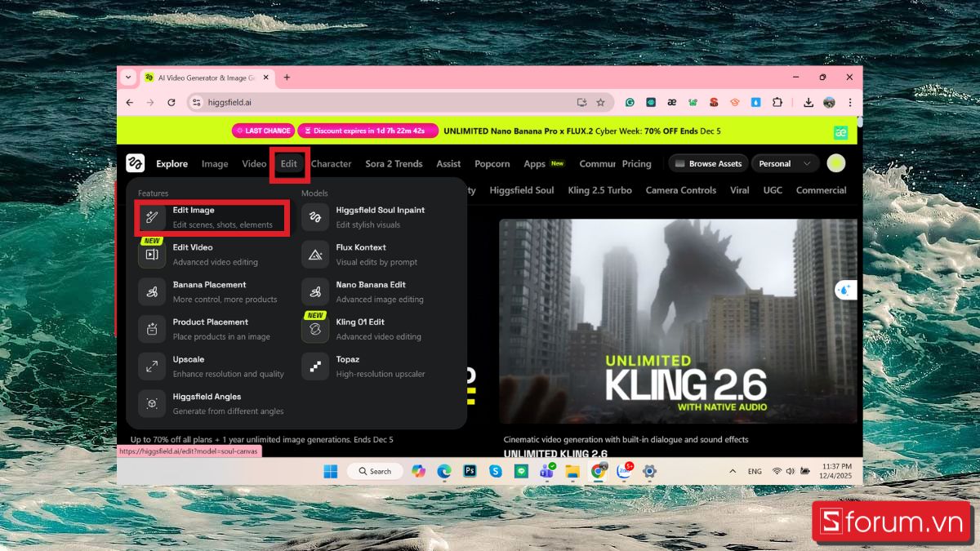Open the Image nav menu
The image size is (980, 551).
(x=215, y=163)
